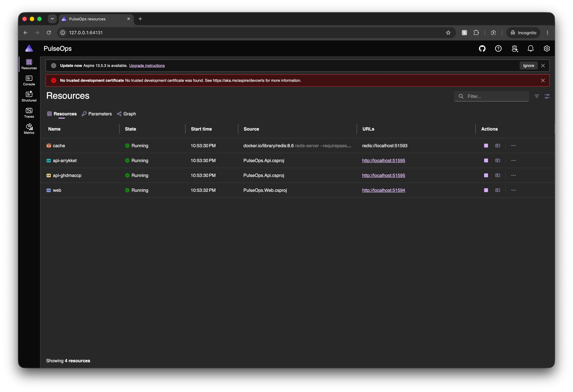Screen dimensions: 573x392
Task: Select the api-arrykket resource name
Action: tap(65, 160)
